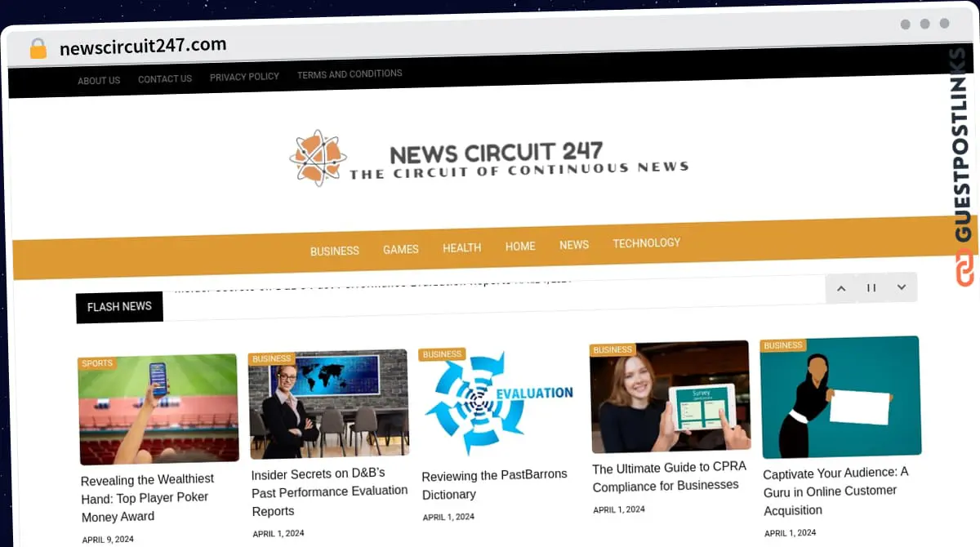Open 'Revealing the Wealthiest Hand' article title

click(147, 498)
